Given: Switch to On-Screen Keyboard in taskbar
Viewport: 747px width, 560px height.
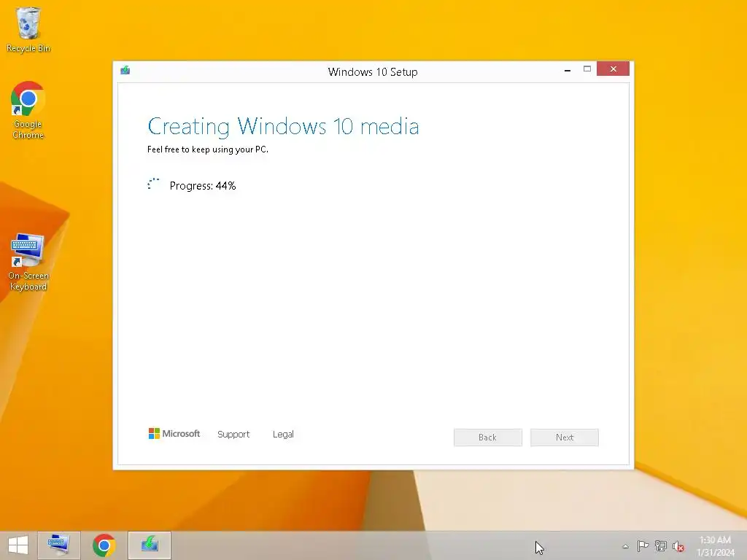Looking at the screenshot, I should coord(59,545).
